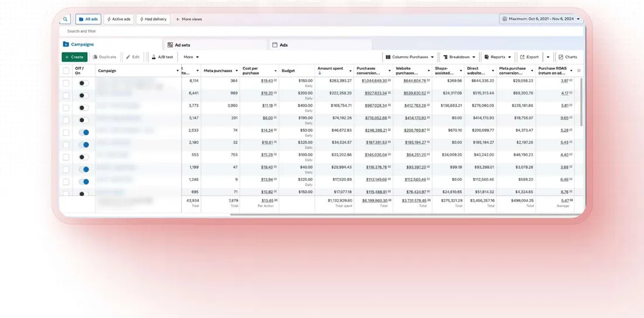
Task: Open the date range dropdown
Action: [541, 19]
